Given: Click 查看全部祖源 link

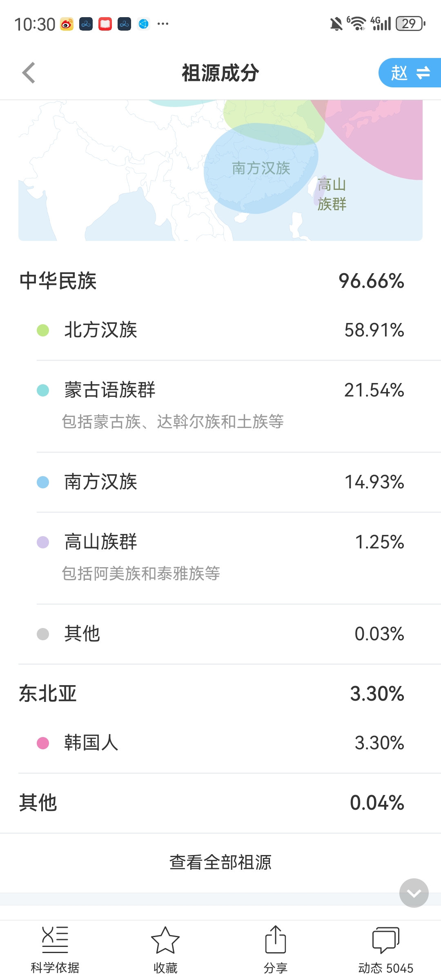Looking at the screenshot, I should (x=220, y=862).
